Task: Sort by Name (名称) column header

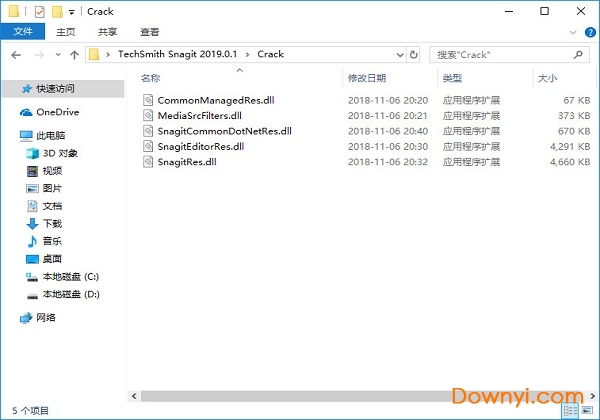Action: tap(150, 78)
